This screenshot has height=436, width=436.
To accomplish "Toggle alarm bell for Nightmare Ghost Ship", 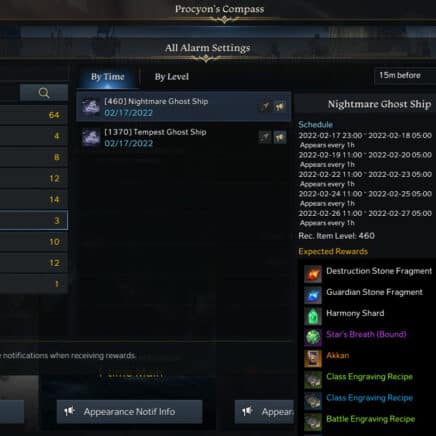I will pyautogui.click(x=280, y=107).
